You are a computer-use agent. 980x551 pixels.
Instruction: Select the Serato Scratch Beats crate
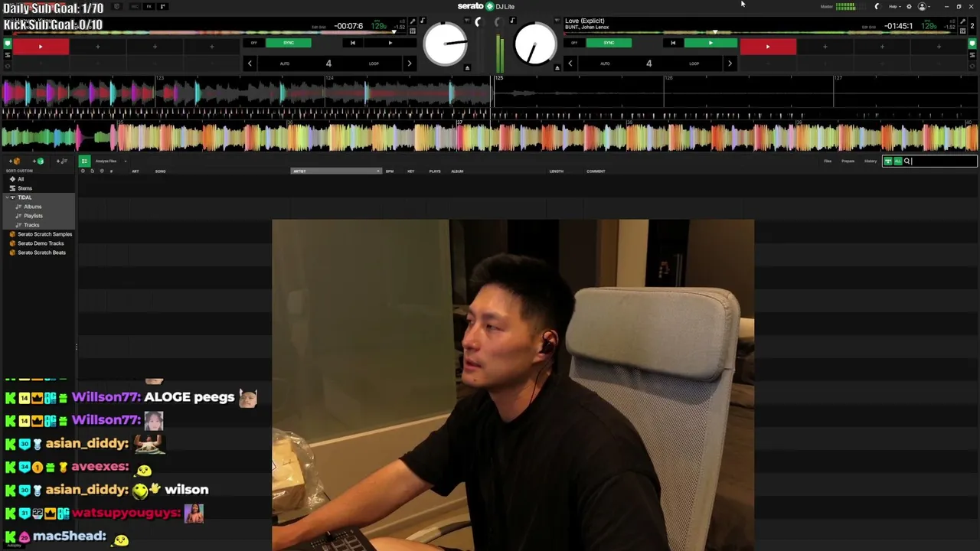pyautogui.click(x=41, y=253)
